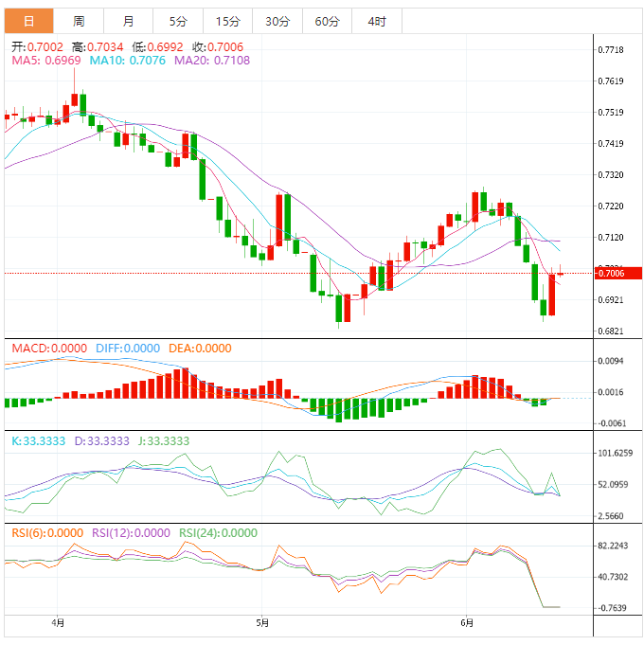Click the 0.7519 price axis label
This screenshot has width=644, height=645.
611,113
